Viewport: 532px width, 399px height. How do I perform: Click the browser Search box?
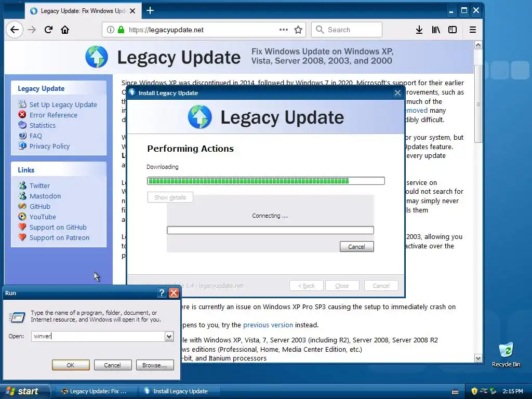tap(347, 30)
